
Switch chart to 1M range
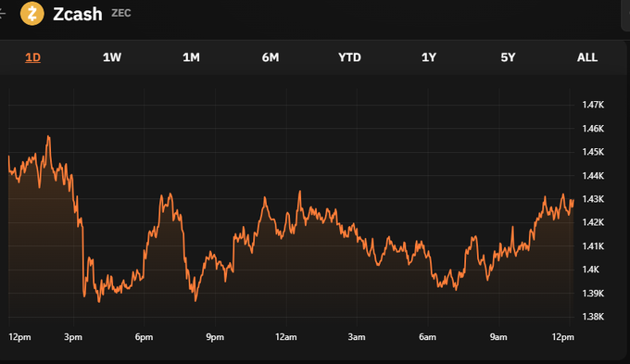[191, 57]
